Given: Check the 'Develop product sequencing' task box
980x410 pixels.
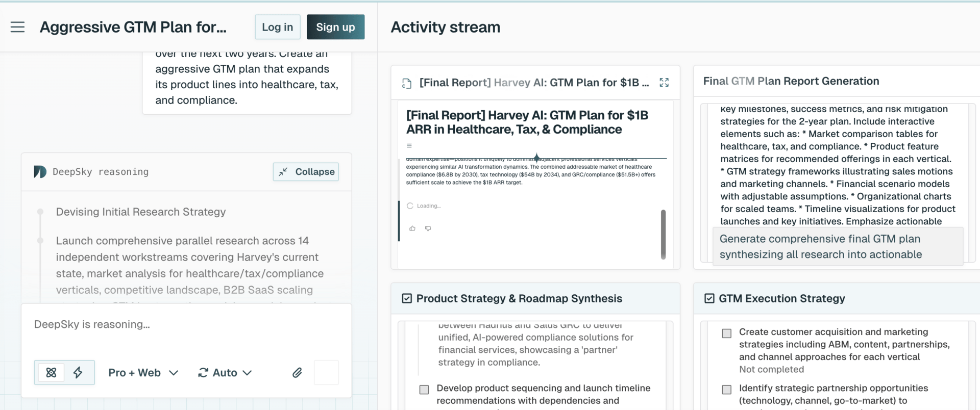Looking at the screenshot, I should coord(424,390).
